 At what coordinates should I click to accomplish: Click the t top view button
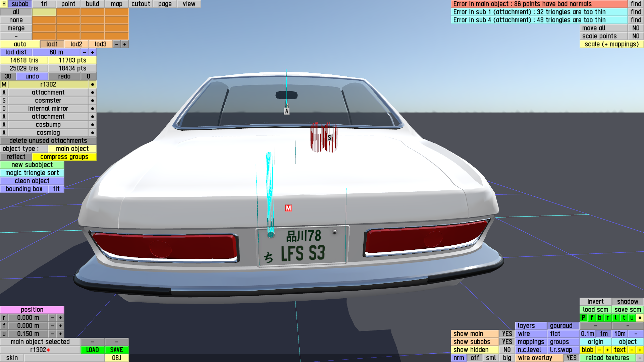click(624, 318)
